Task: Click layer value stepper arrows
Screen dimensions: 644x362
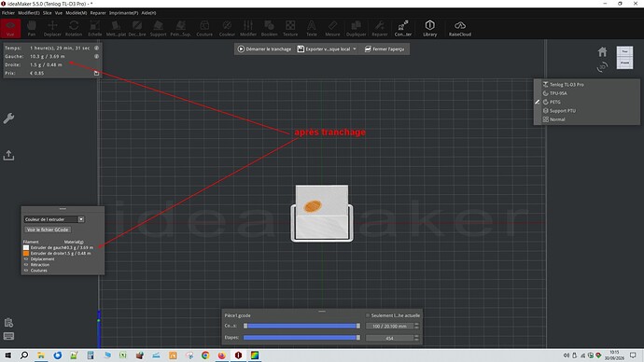Action: click(x=416, y=326)
